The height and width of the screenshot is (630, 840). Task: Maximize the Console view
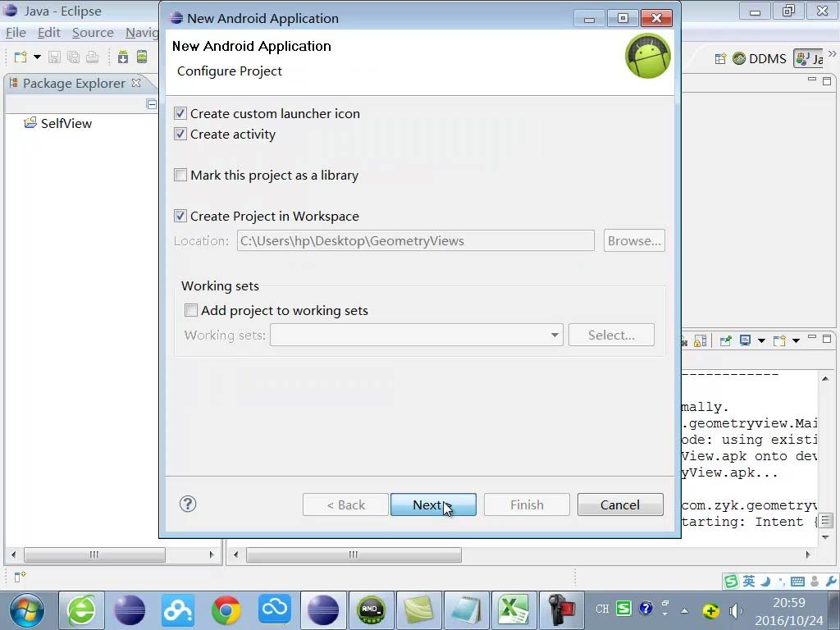(x=827, y=339)
